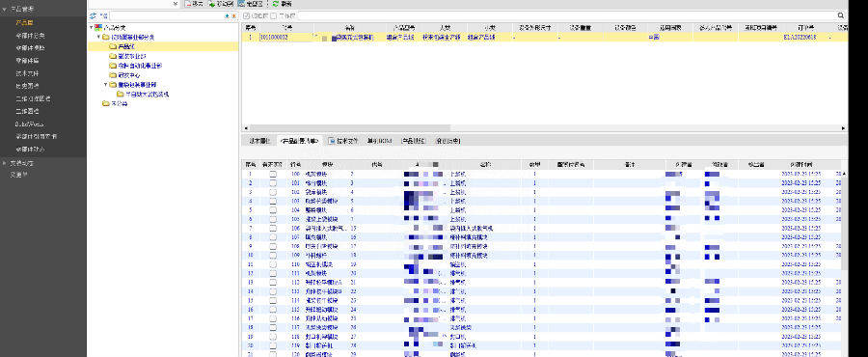The height and width of the screenshot is (357, 868).
Task: Tick the checkbox in the code 117 row
Action: click(x=272, y=327)
